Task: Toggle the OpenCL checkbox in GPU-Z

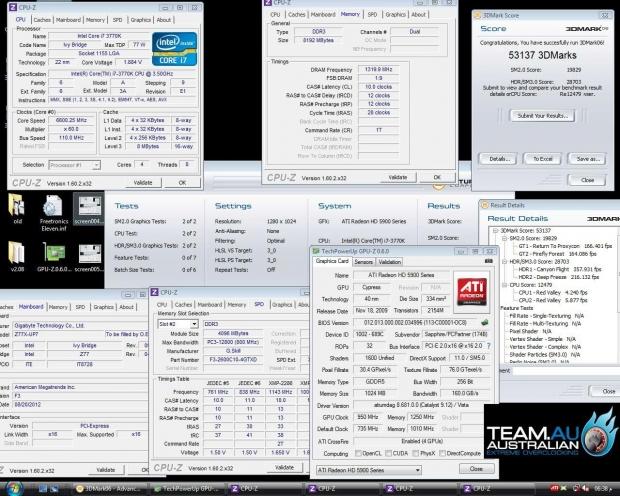Action: coord(358,453)
